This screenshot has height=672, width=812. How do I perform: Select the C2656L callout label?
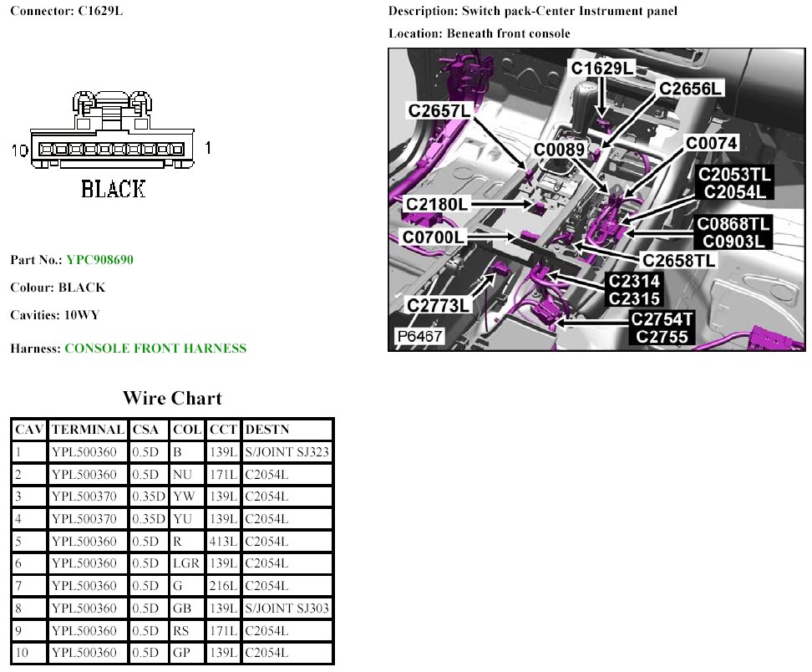[691, 88]
